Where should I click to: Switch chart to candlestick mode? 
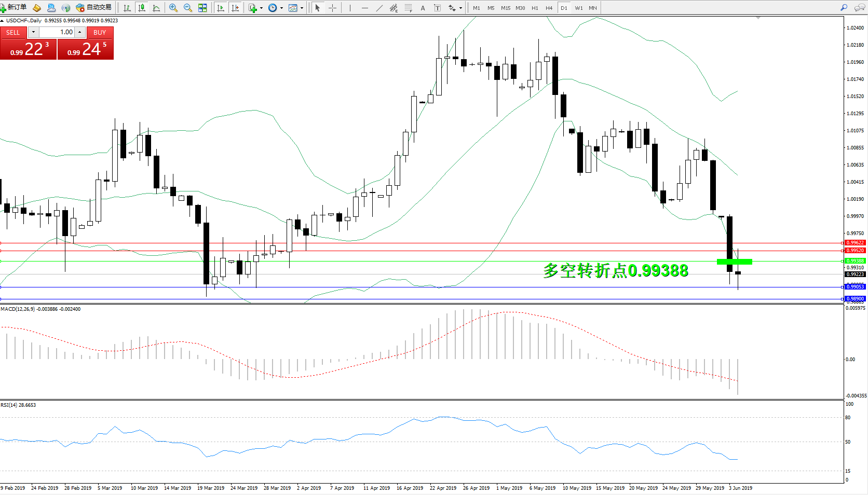coord(141,8)
